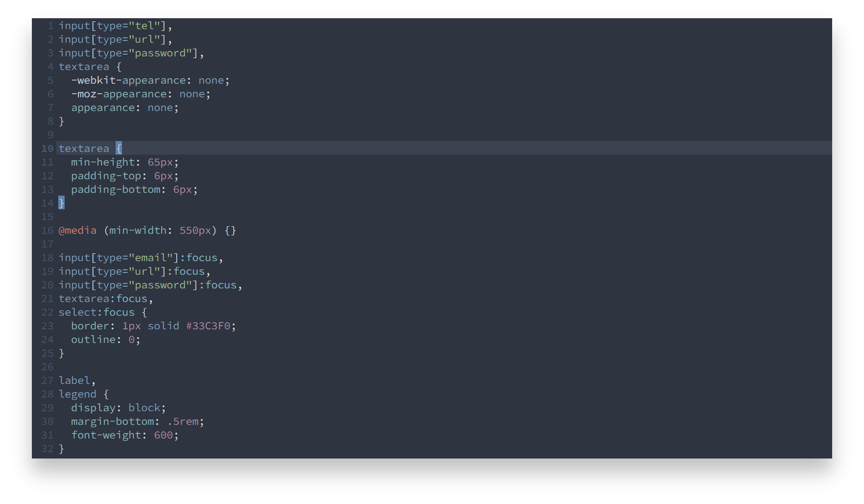Click line number 28 in the gutter

(47, 394)
